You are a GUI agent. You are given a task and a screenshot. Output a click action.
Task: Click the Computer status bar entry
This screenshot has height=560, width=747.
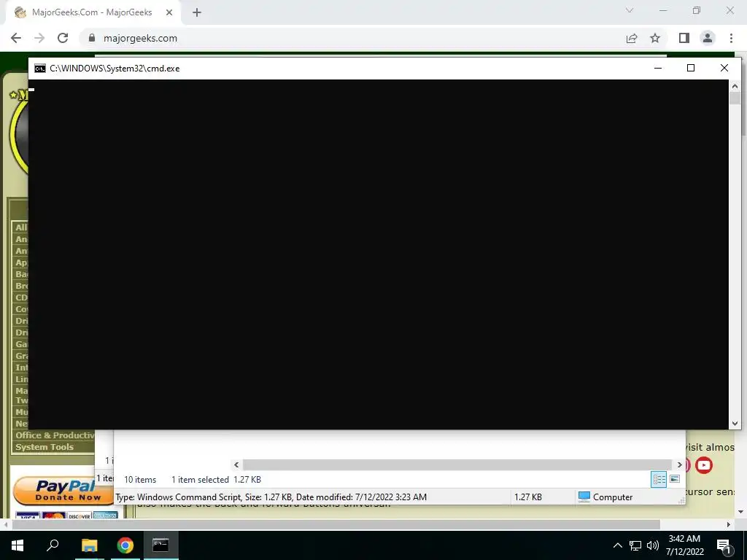(x=605, y=497)
